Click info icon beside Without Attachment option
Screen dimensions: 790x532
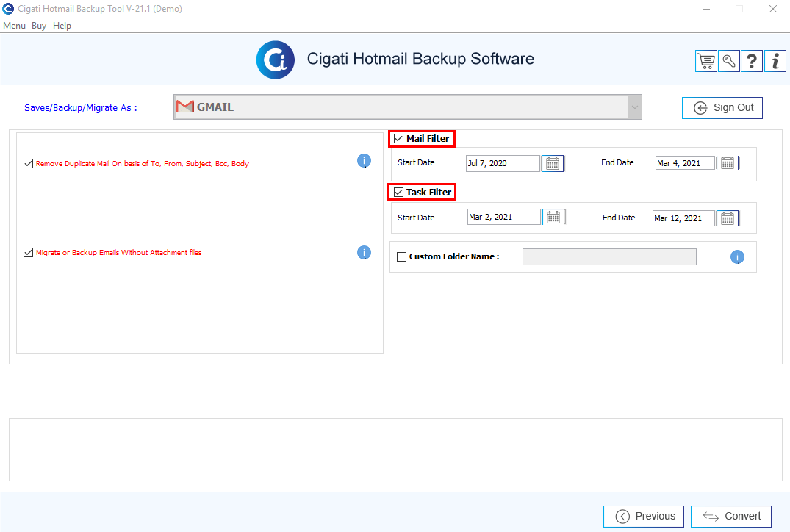click(x=365, y=252)
